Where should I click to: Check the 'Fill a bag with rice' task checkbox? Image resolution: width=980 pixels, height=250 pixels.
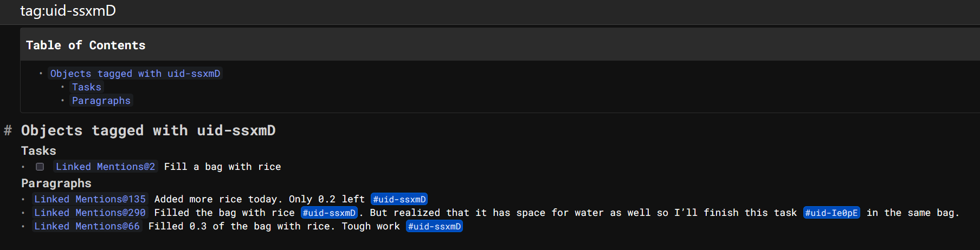[40, 167]
